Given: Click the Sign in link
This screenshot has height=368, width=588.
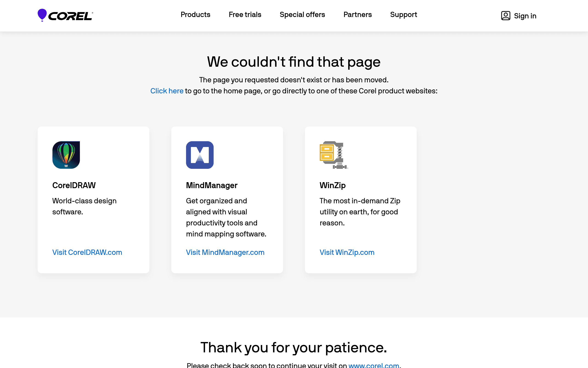Looking at the screenshot, I should coord(525,16).
